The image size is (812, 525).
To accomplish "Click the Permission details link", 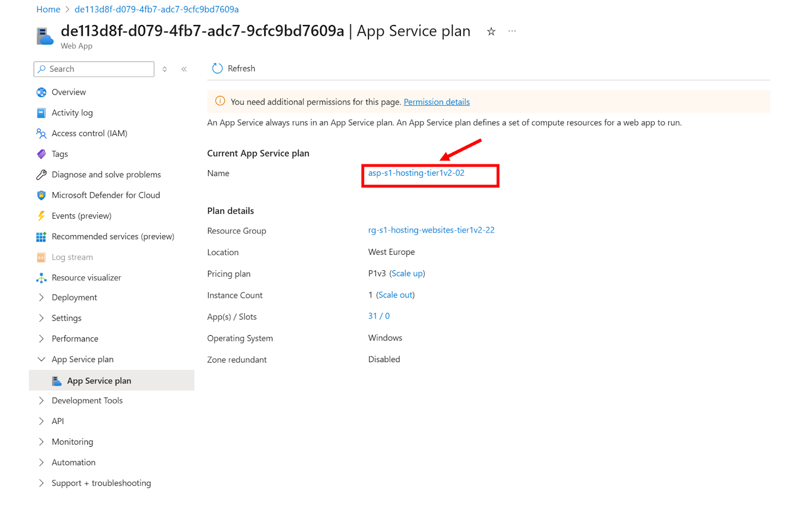I will [x=436, y=102].
